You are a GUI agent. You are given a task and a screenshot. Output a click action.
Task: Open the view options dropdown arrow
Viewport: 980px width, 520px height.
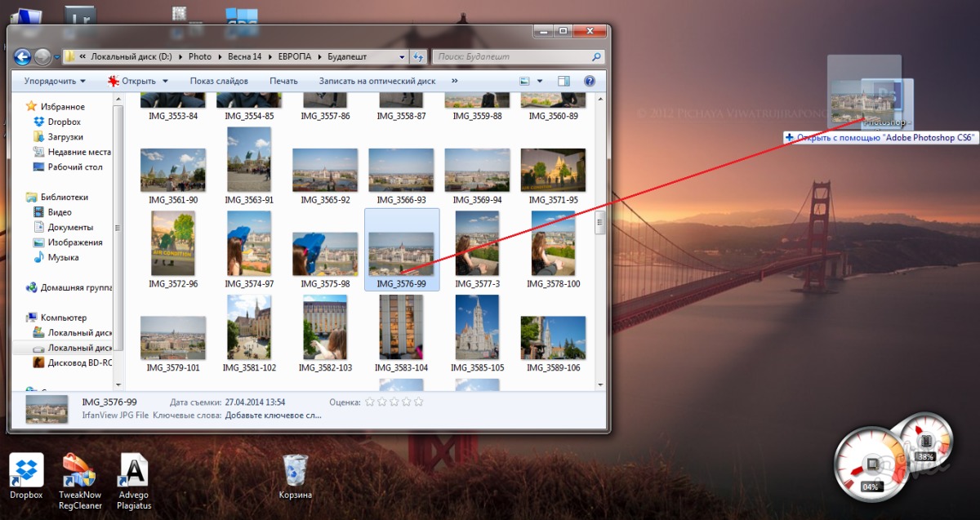pyautogui.click(x=540, y=81)
